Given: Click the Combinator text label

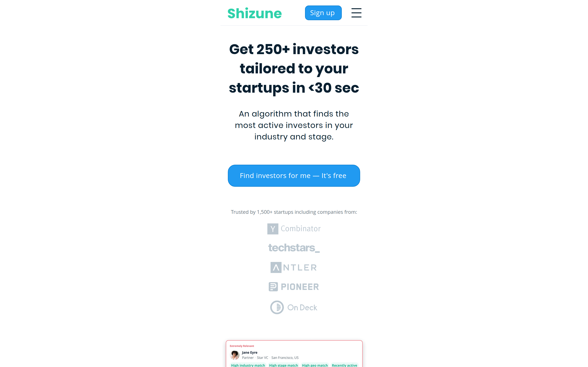Looking at the screenshot, I should click(x=301, y=229).
